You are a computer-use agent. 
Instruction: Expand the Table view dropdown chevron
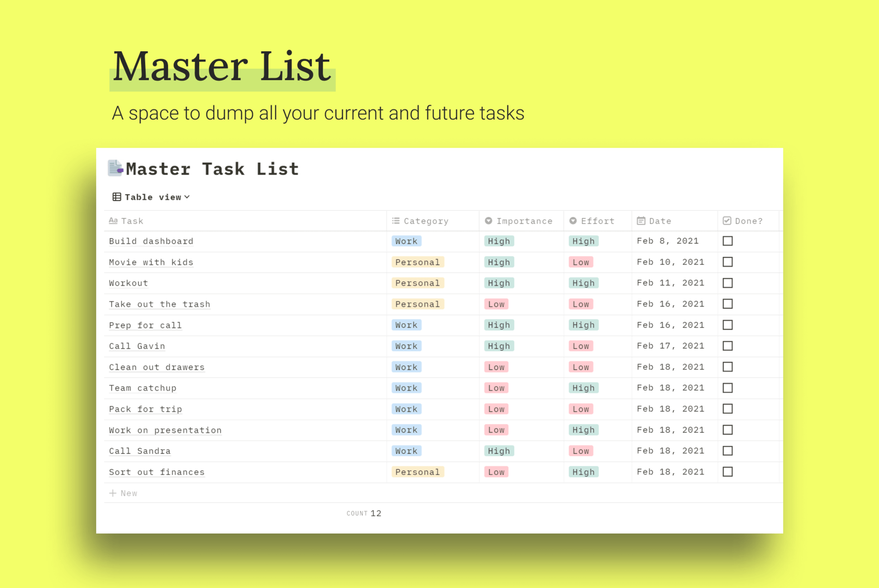(x=188, y=197)
